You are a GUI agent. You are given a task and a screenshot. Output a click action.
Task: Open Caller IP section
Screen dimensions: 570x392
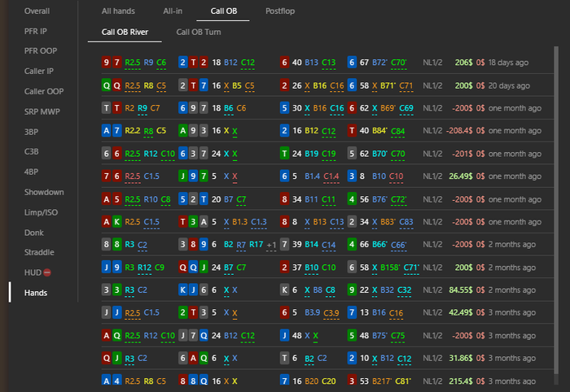[38, 71]
